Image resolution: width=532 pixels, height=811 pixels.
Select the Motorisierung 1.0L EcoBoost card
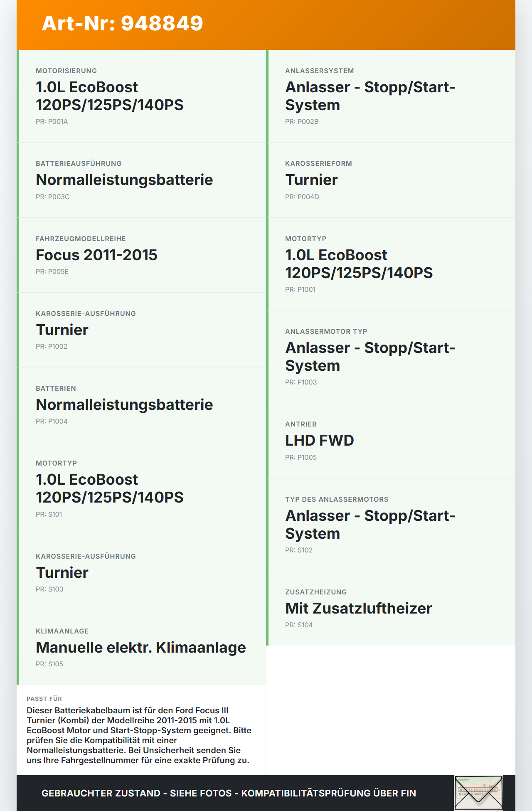141,96
